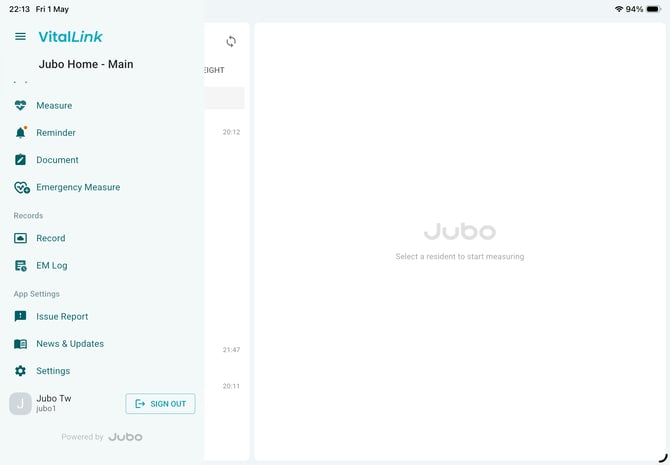Select the Jubo Home - Main facility title
The height and width of the screenshot is (465, 670).
[86, 64]
